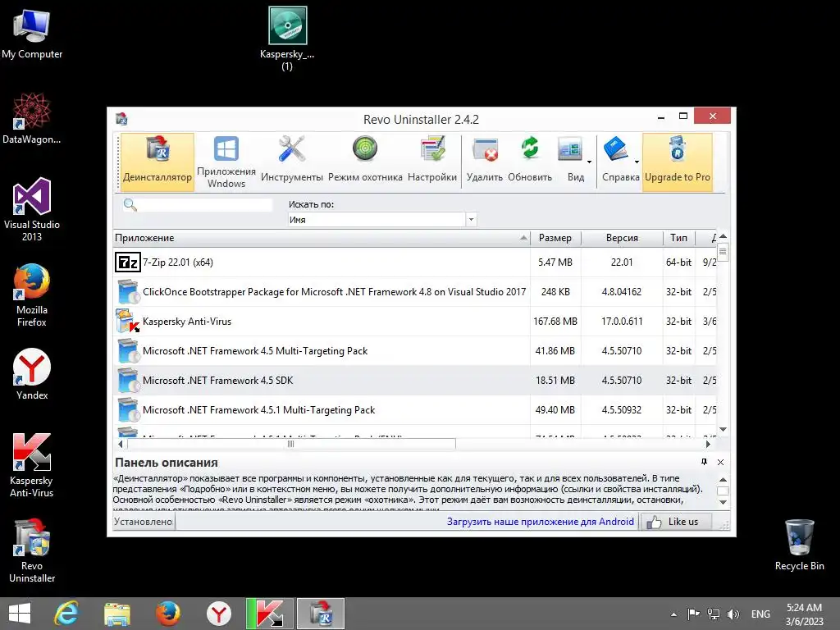The width and height of the screenshot is (840, 630).
Task: Click the 64-bit type cell
Action: click(678, 262)
